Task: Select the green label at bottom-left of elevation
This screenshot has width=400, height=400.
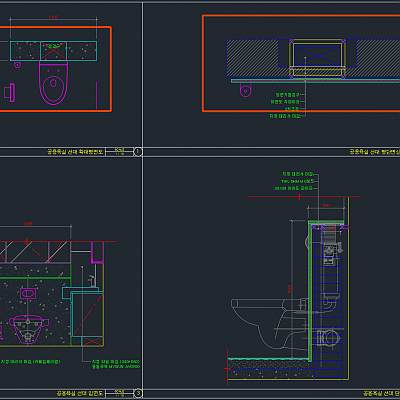Action: pyautogui.click(x=31, y=361)
